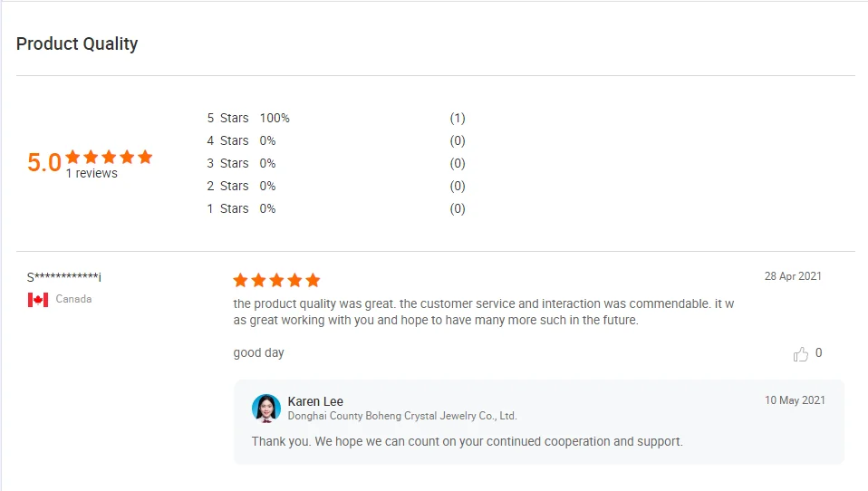Filter reviews by 2 Stars row

(x=227, y=186)
